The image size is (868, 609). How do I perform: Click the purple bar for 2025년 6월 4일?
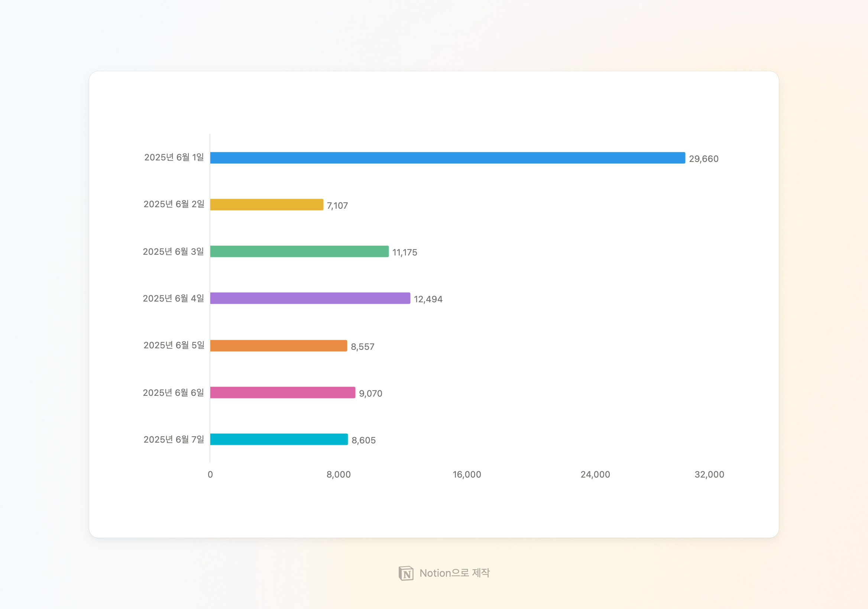(310, 299)
